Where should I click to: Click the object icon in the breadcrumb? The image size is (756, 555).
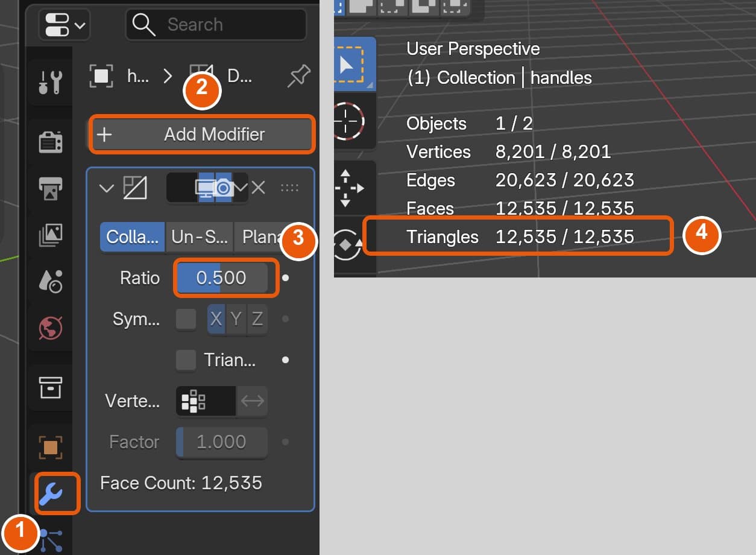101,76
